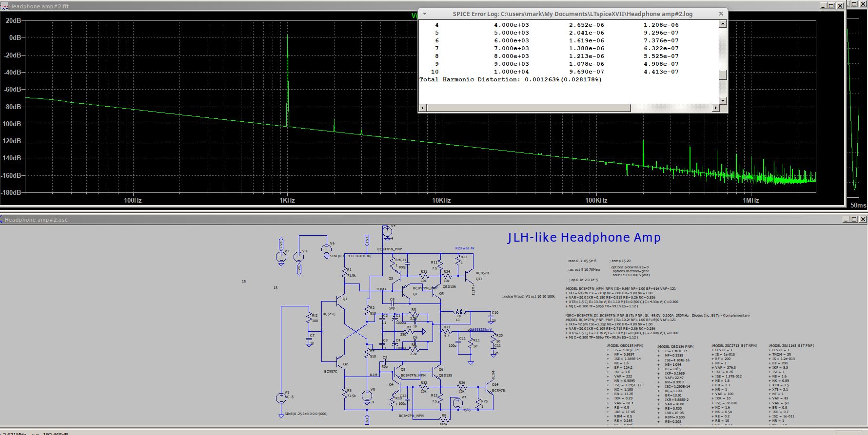The image size is (868, 435).
Task: Minimize the Headphone amp#2.asc schematic window
Action: click(x=846, y=219)
